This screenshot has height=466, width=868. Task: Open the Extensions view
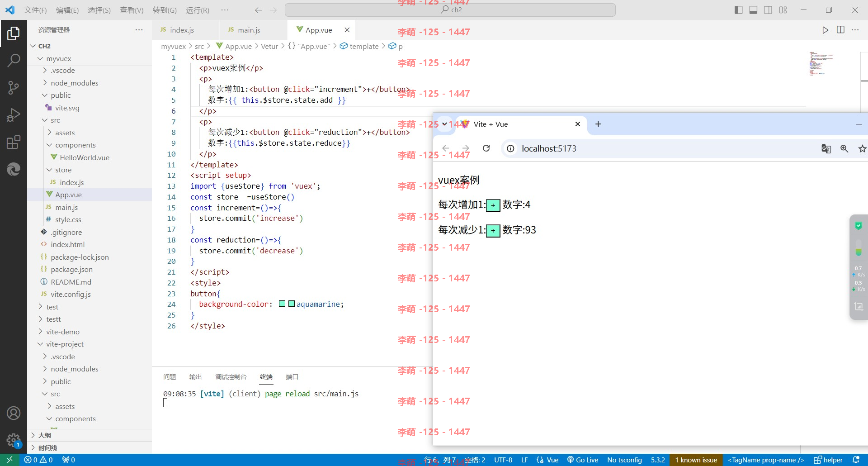click(x=14, y=142)
